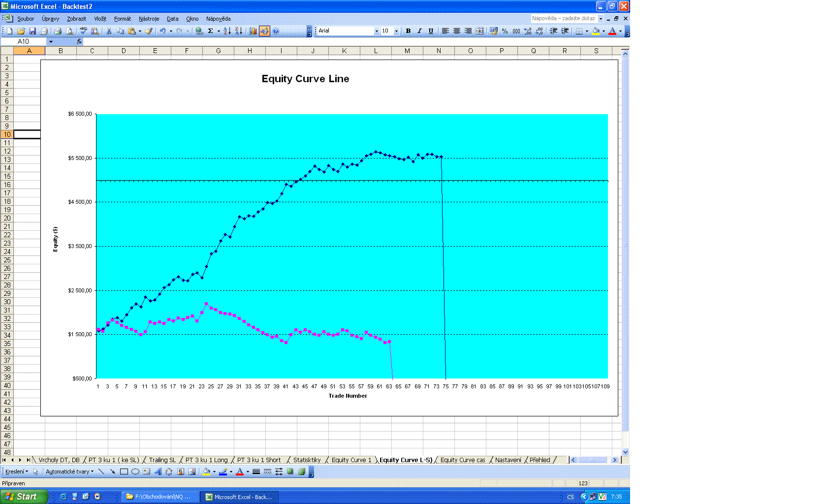Expand the Paste options arrow

click(140, 31)
